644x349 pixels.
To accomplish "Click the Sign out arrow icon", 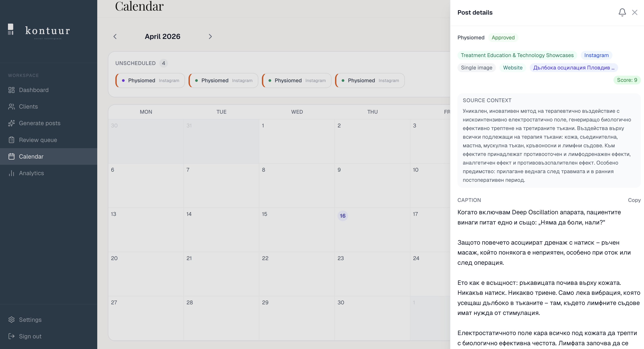I will pyautogui.click(x=11, y=336).
